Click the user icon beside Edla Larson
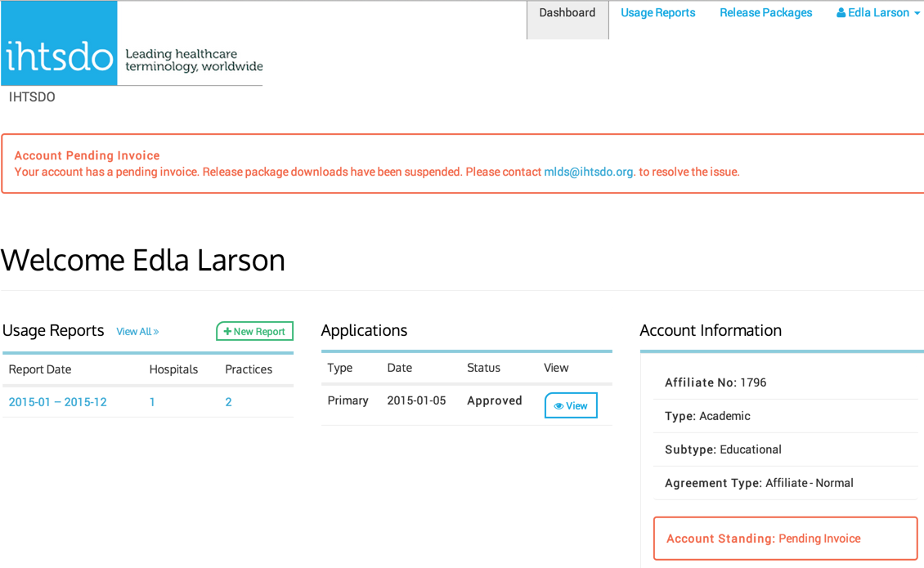This screenshot has height=568, width=924. point(841,13)
